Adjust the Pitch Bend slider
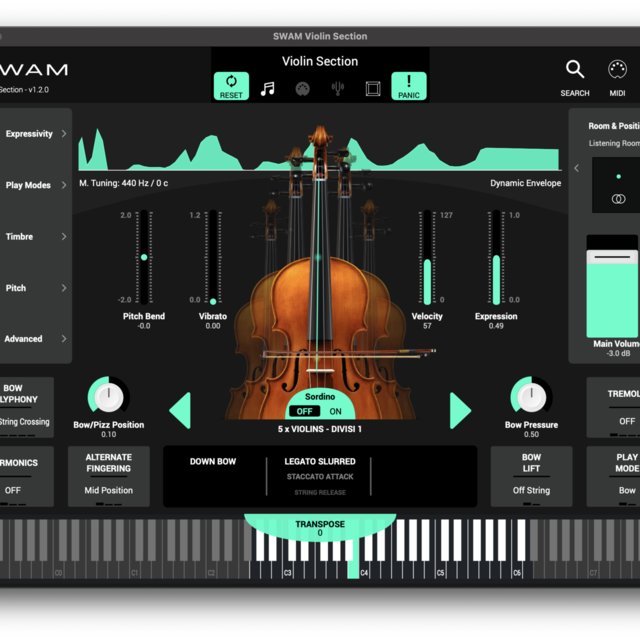Image resolution: width=640 pixels, height=640 pixels. click(x=144, y=257)
